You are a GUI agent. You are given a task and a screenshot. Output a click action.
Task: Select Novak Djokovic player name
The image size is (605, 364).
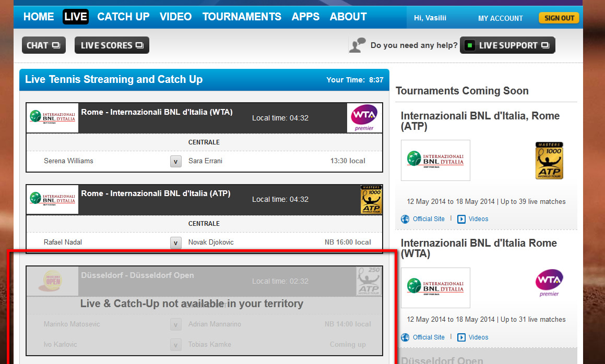(x=211, y=242)
